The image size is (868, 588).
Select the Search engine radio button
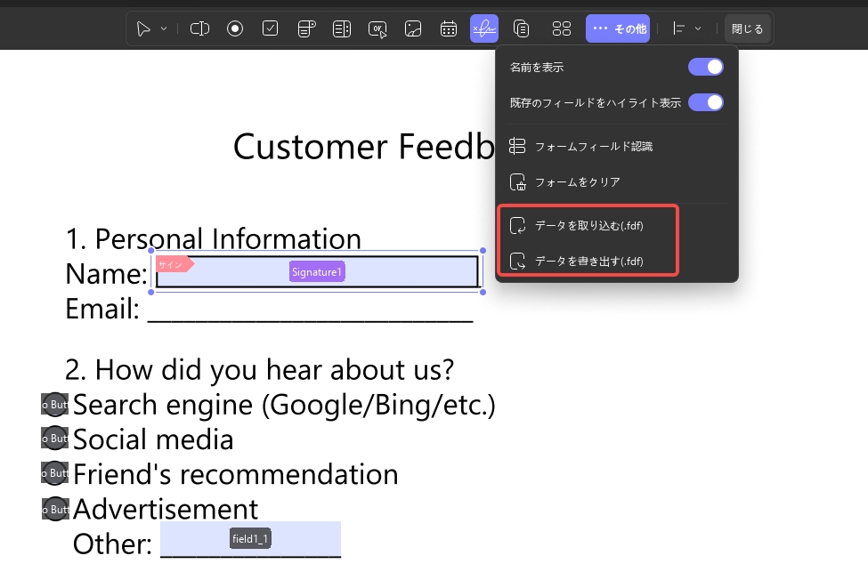tap(55, 405)
